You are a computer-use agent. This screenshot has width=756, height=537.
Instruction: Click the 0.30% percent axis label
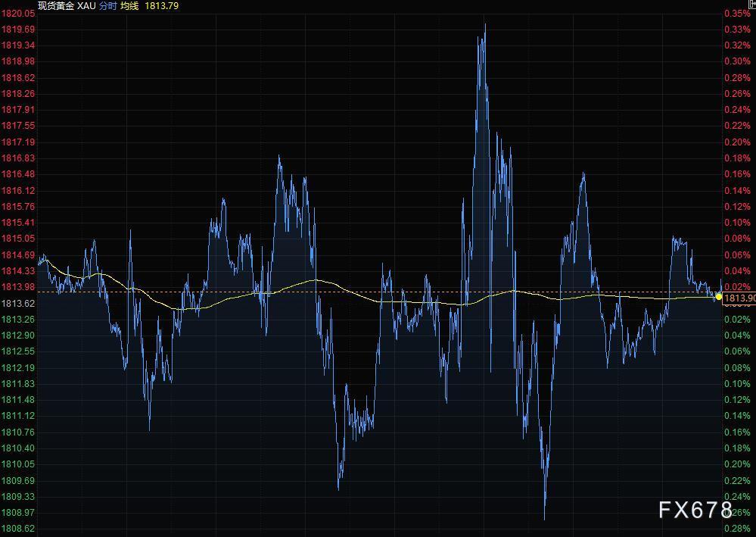pyautogui.click(x=738, y=61)
